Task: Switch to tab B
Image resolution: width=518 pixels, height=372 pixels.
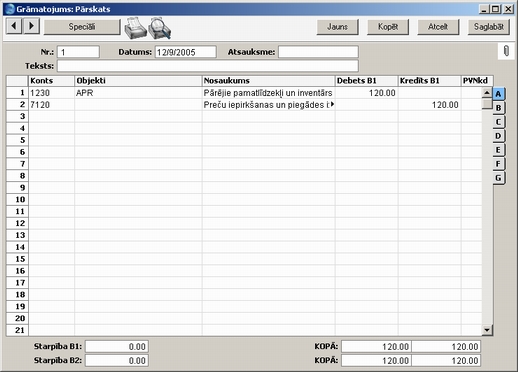Action: click(x=499, y=108)
